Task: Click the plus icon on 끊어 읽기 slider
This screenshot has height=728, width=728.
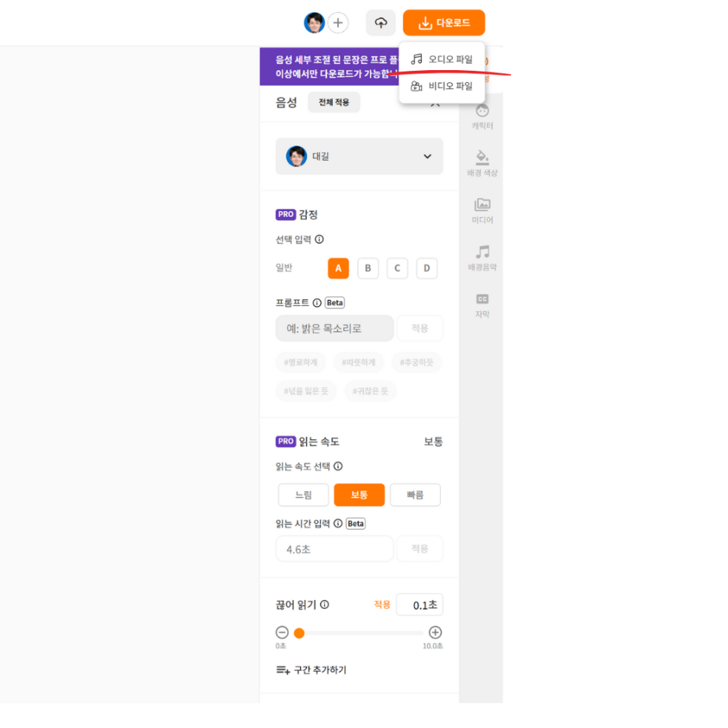Action: click(435, 632)
